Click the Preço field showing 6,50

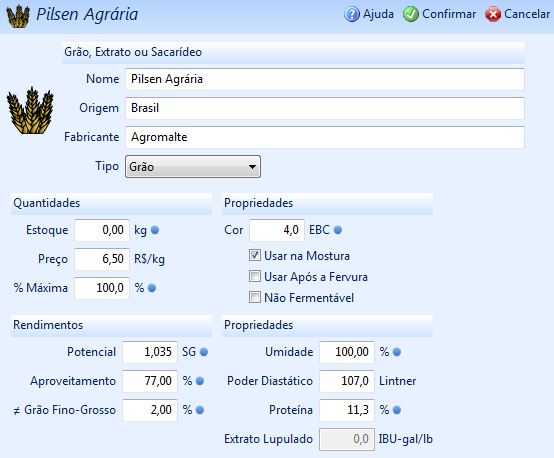[x=102, y=259]
